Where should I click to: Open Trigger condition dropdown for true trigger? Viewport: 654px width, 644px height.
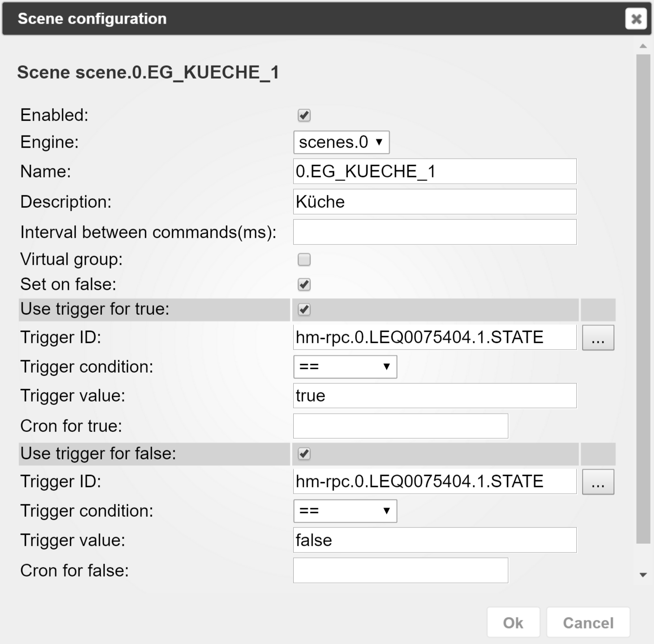(345, 367)
